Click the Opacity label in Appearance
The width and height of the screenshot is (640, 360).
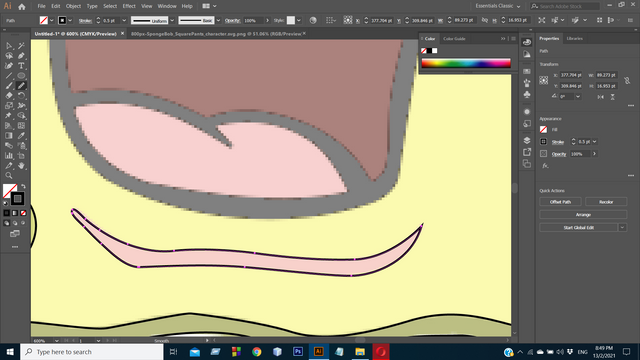click(559, 154)
